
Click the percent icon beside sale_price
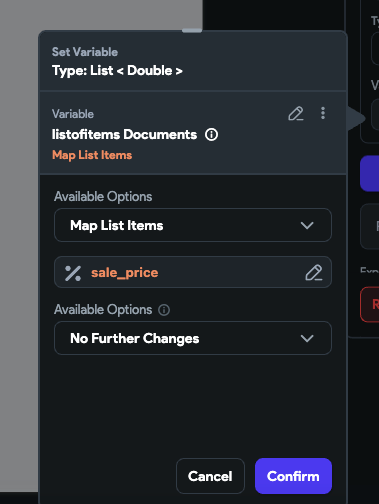73,273
